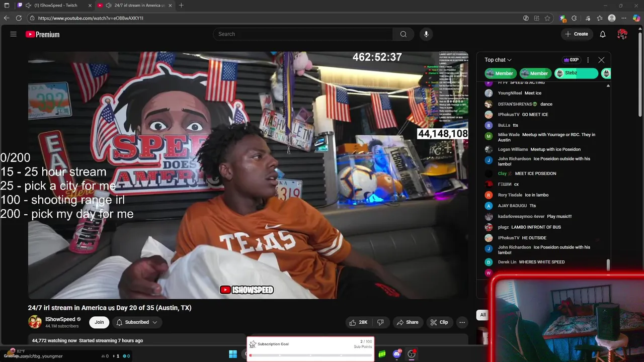Select the All filter chip
Viewport: 644px width, 362px height.
coord(482,315)
